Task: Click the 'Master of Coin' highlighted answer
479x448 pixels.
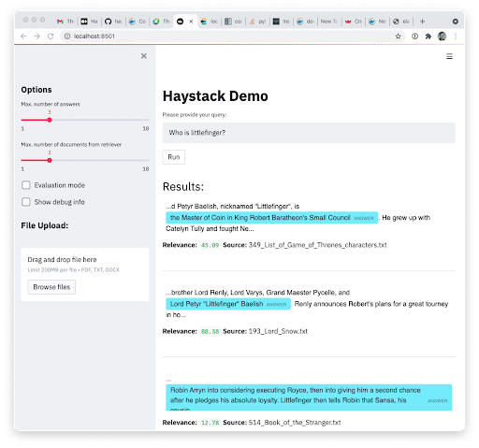Action: coord(271,218)
